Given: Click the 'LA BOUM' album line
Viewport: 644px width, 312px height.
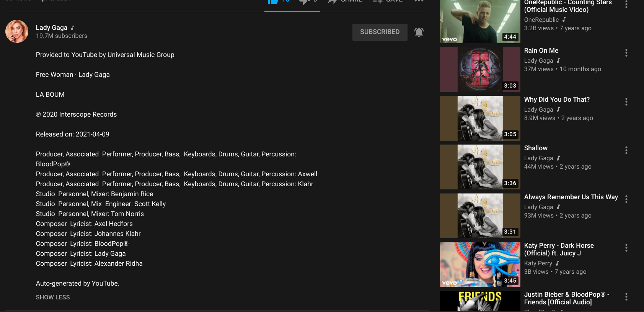Looking at the screenshot, I should [x=50, y=94].
